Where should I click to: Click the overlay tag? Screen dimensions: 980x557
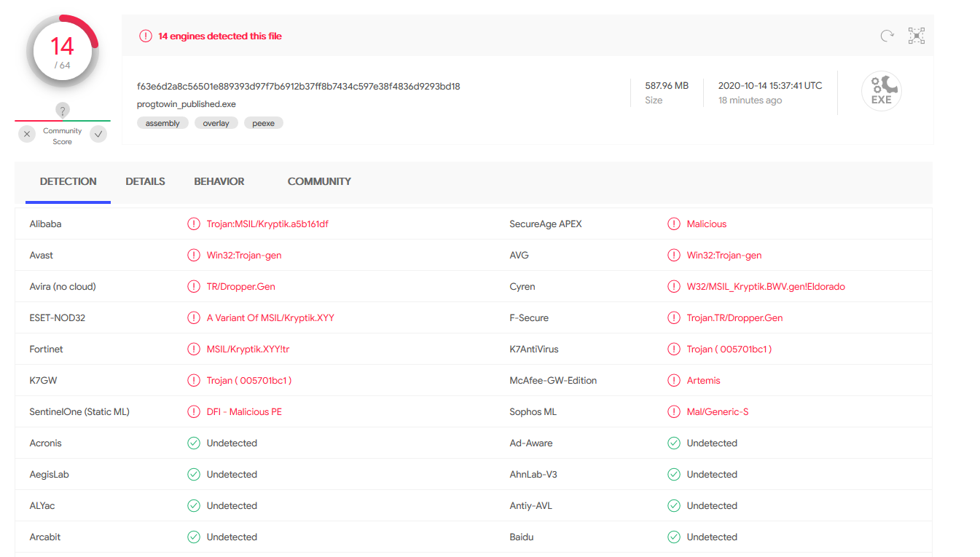(x=216, y=123)
